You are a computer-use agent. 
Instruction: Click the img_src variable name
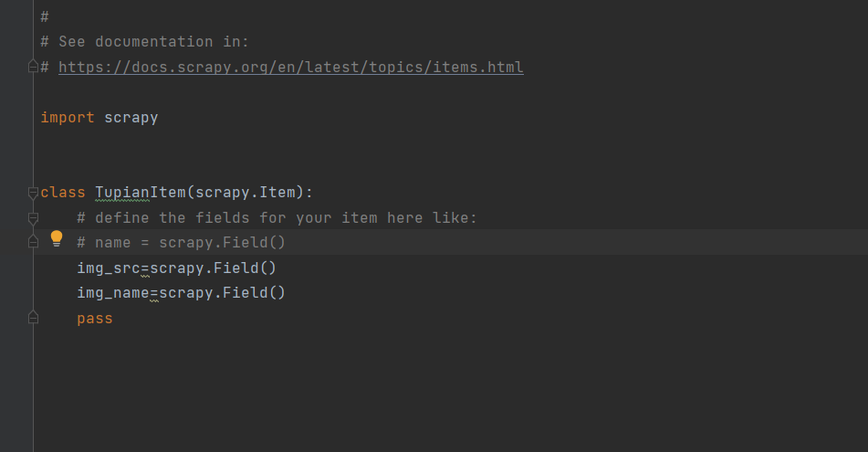coord(109,268)
